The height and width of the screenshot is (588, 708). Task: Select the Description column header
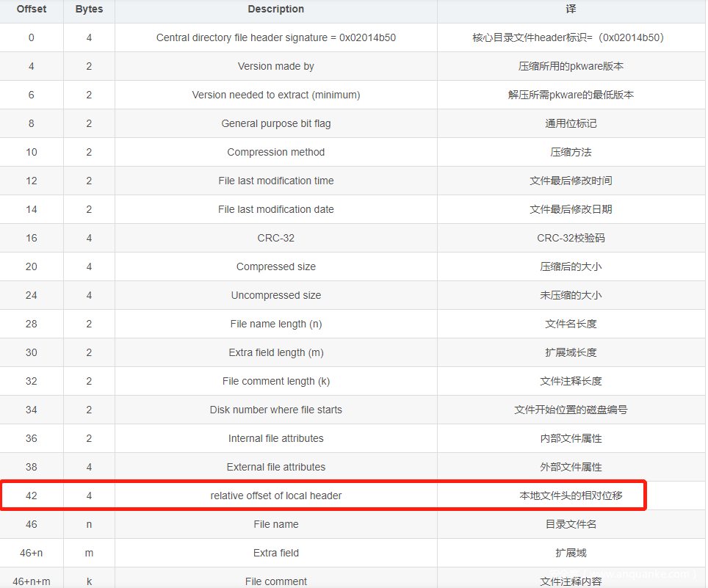coord(275,10)
